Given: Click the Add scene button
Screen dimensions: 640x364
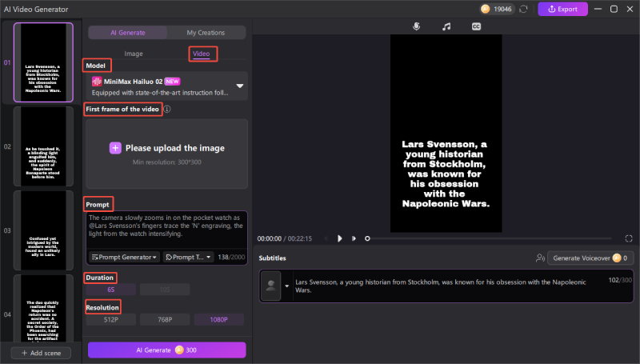Looking at the screenshot, I should point(41,353).
